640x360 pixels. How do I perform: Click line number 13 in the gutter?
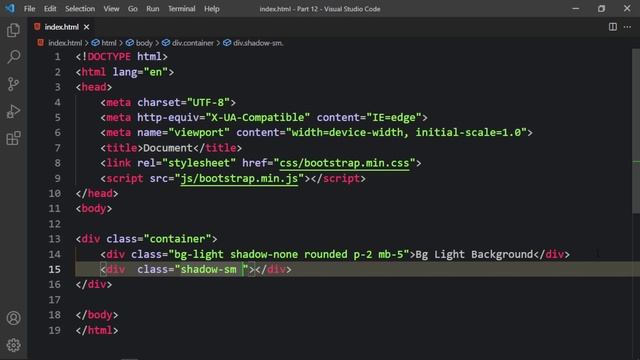click(x=55, y=239)
